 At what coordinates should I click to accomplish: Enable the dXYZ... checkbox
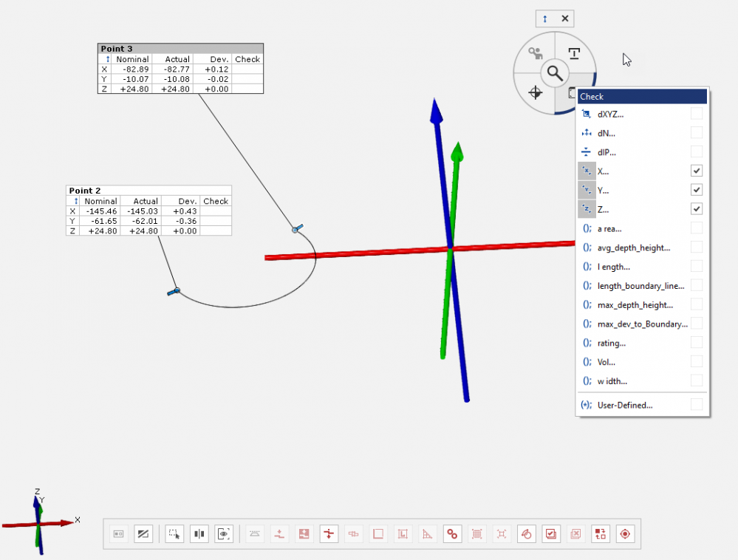click(x=696, y=113)
